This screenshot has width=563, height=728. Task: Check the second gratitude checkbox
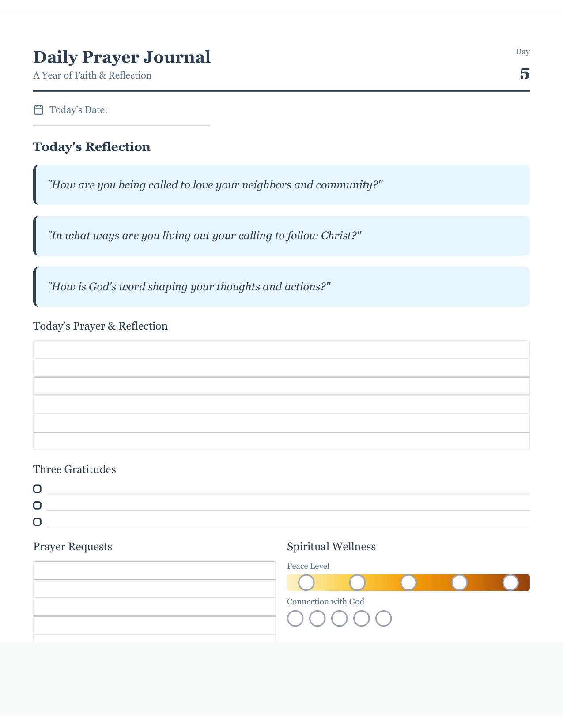click(x=38, y=505)
